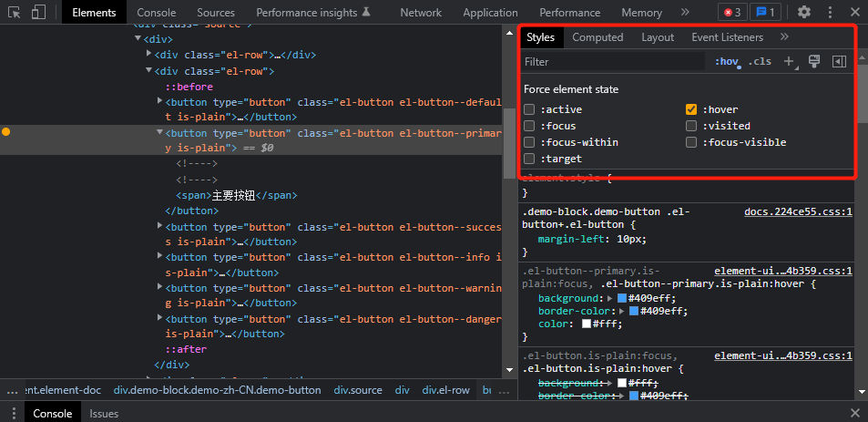
Task: Switch to the Elements tab
Action: coord(94,12)
